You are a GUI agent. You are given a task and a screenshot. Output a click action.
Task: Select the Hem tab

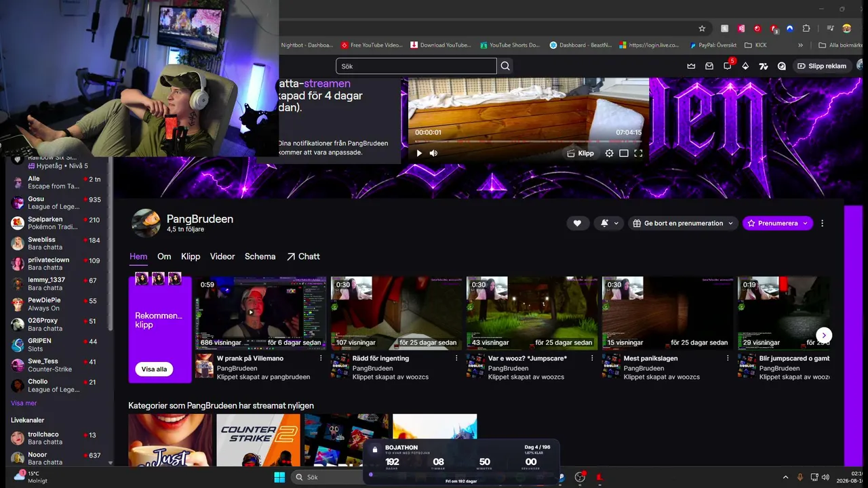coord(138,257)
